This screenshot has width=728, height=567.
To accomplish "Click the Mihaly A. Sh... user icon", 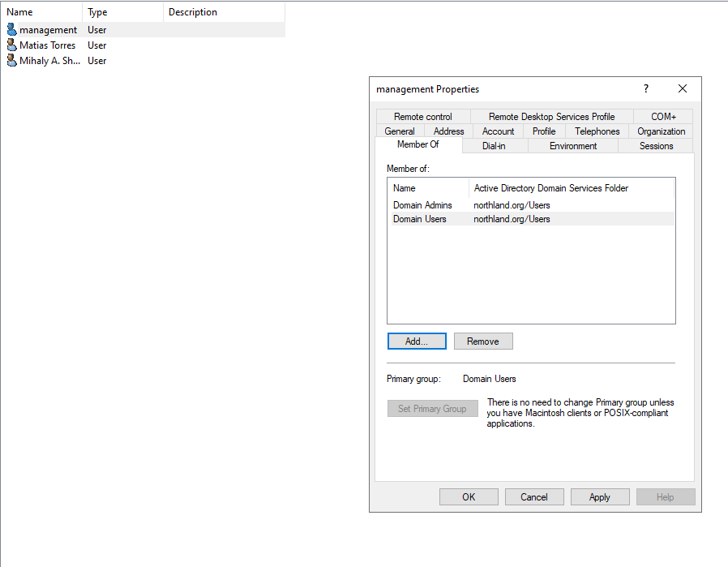I will click(11, 61).
